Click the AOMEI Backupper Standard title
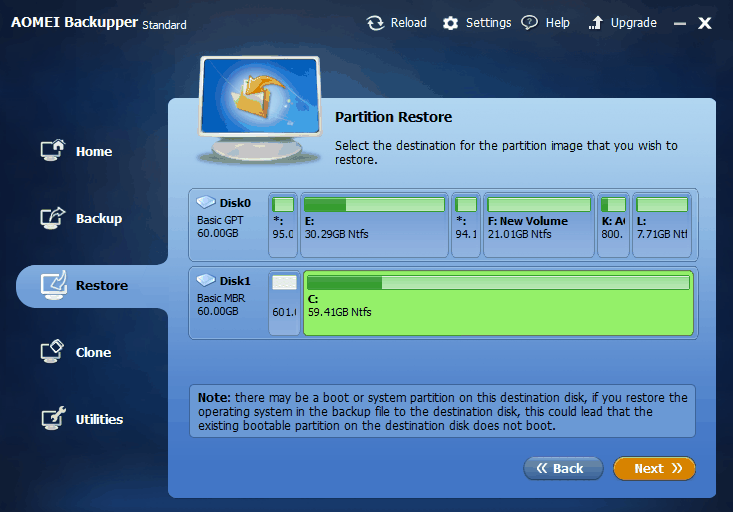This screenshot has height=512, width=733. coord(99,22)
